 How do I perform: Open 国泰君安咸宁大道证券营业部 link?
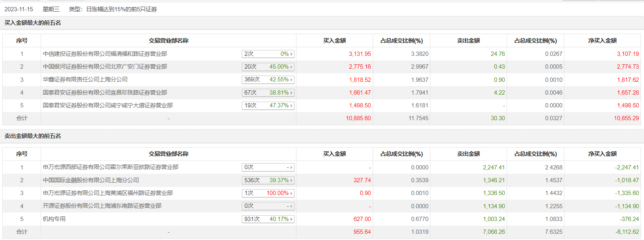[108, 105]
